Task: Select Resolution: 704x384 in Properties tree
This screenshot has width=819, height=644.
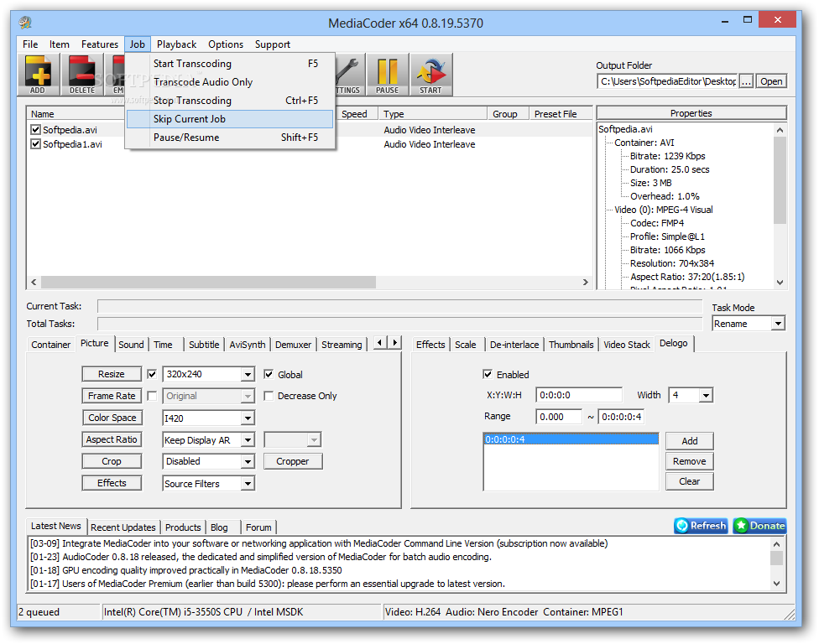Action: [x=671, y=263]
